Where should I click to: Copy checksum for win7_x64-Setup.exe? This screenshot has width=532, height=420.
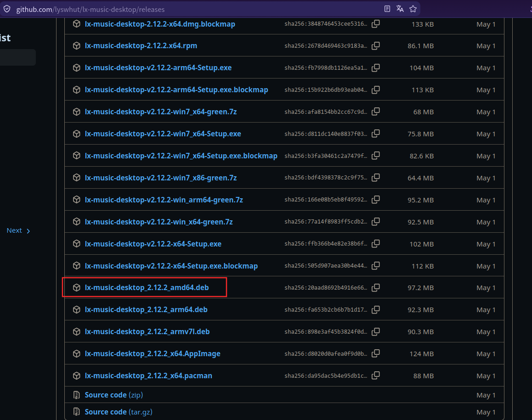(x=376, y=134)
